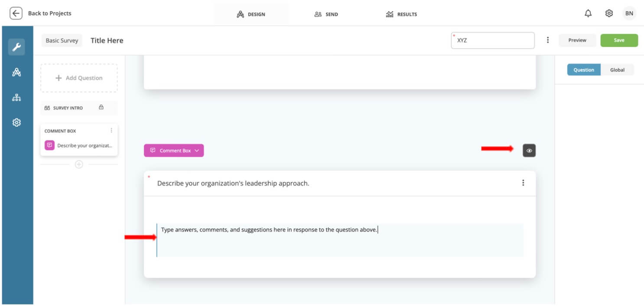Open the three-dot menu beside XYZ field
The image size is (644, 308).
[548, 40]
